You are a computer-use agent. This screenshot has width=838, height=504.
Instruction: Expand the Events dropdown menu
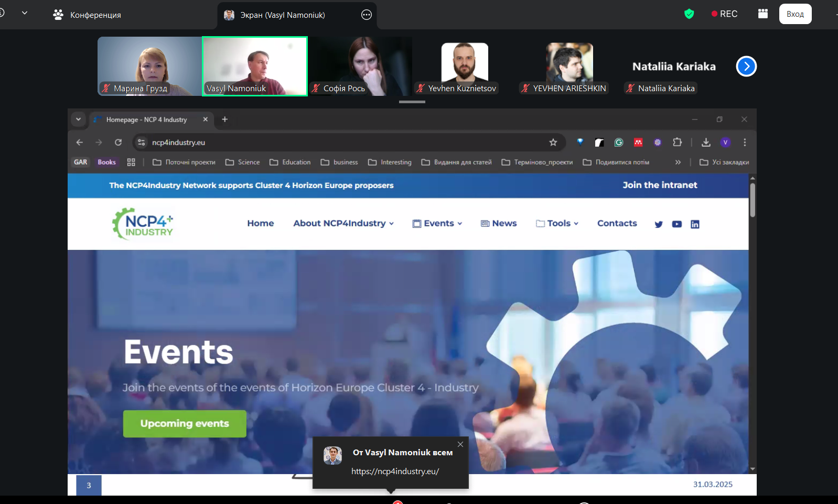click(x=437, y=223)
